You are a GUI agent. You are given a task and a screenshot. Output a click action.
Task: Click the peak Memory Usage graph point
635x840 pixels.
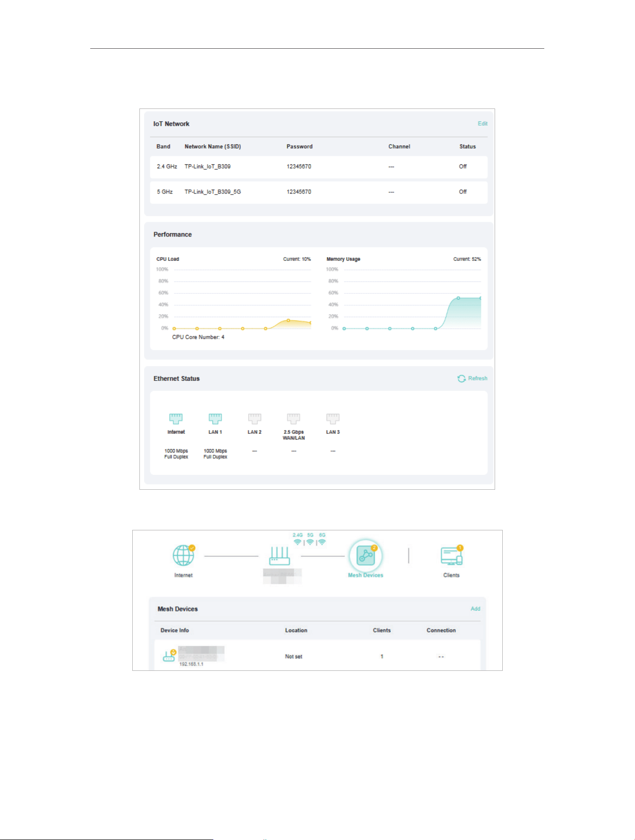click(458, 298)
